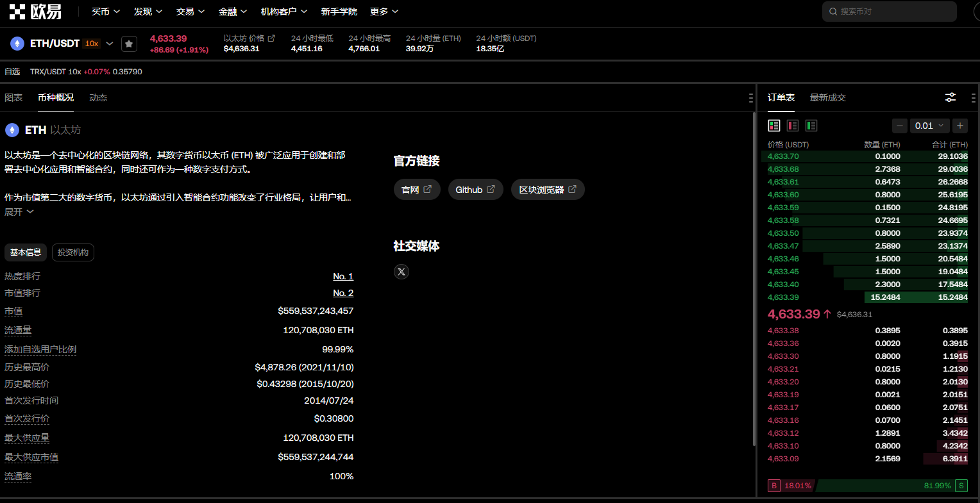Image resolution: width=980 pixels, height=503 pixels.
Task: Click in the 搜索币对 search field
Action: [889, 12]
